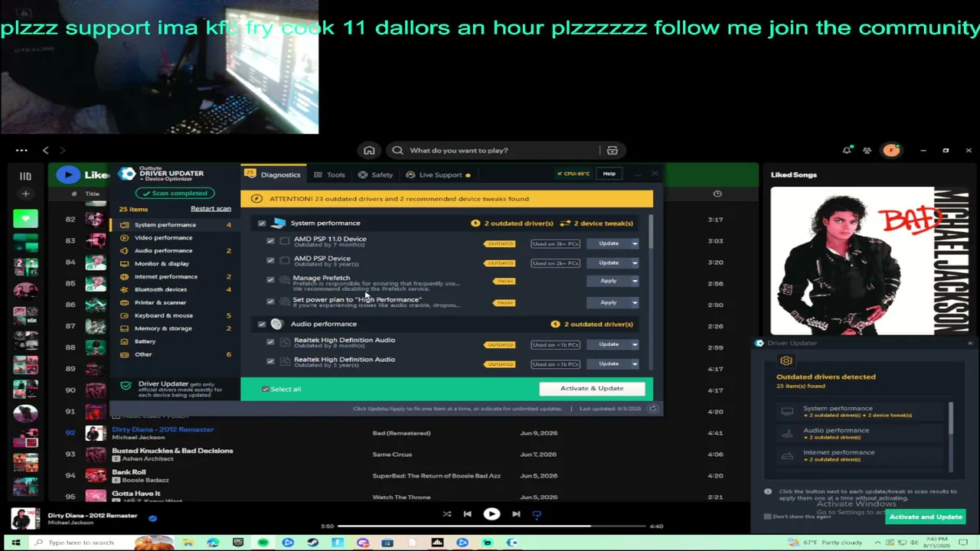Screen dimensions: 980x551
Task: Click the play button in player bar
Action: [492, 514]
